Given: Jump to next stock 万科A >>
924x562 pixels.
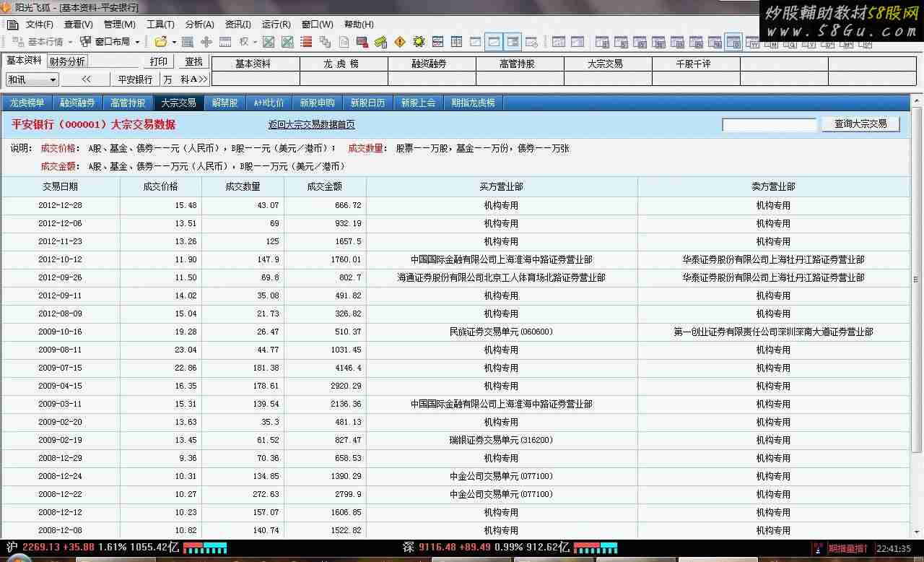Looking at the screenshot, I should tap(186, 79).
